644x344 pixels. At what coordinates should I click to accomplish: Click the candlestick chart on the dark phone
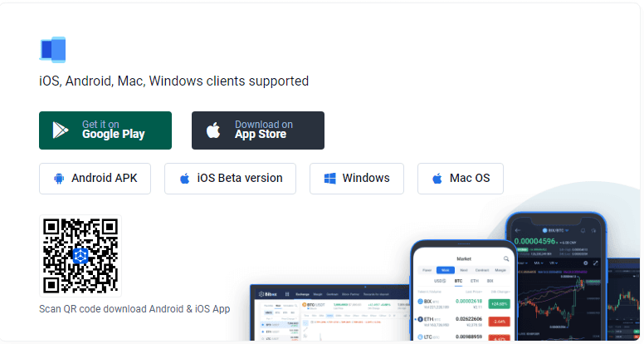click(559, 302)
